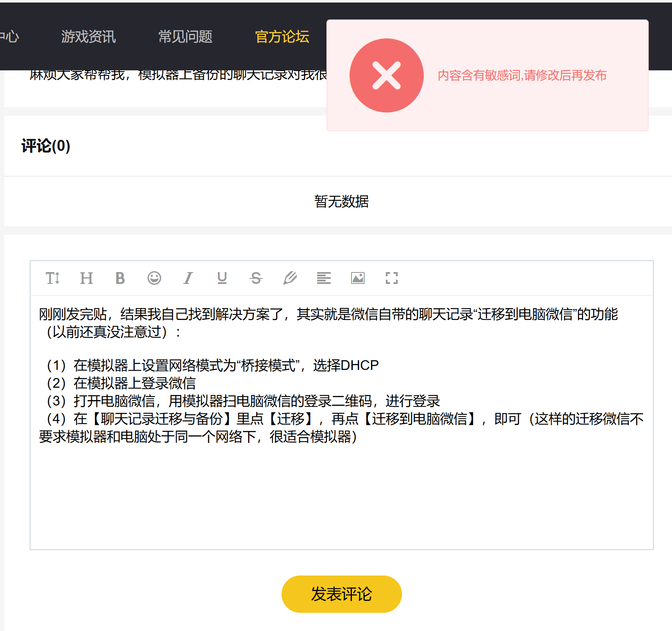Toggle underline formatting
The image size is (672, 631).
point(222,278)
